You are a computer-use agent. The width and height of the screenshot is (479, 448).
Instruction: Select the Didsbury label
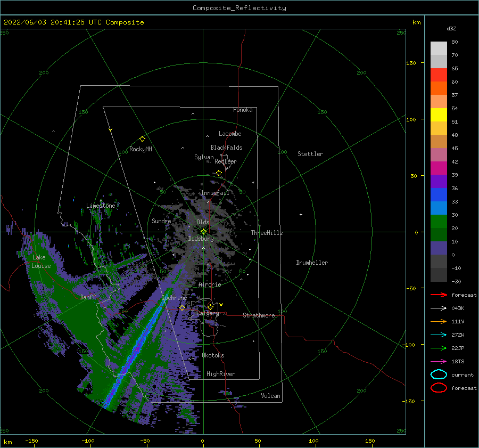[201, 239]
